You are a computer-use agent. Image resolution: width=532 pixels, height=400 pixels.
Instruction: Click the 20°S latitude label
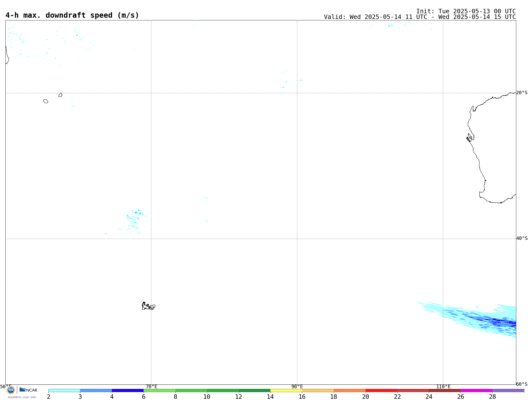pos(522,93)
